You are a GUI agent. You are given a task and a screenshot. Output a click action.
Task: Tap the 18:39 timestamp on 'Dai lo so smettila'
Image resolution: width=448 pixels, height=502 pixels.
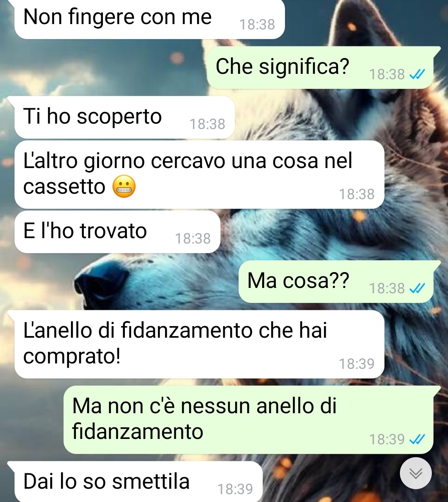(x=235, y=489)
